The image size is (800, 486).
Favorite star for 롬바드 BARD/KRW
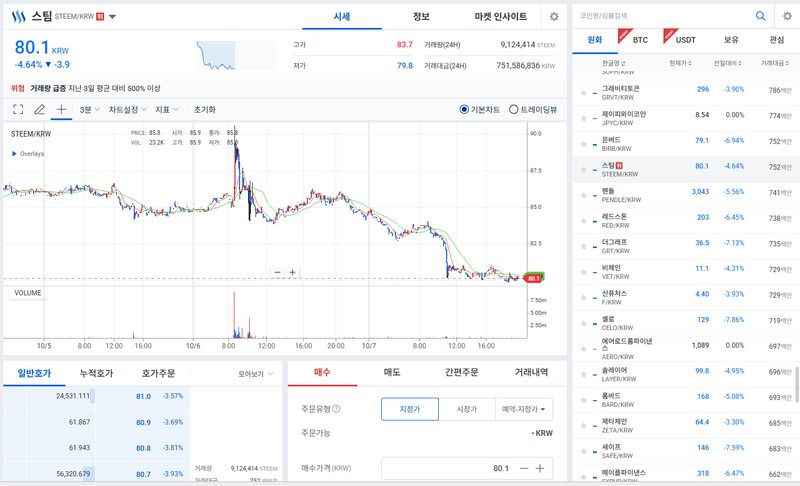point(583,400)
